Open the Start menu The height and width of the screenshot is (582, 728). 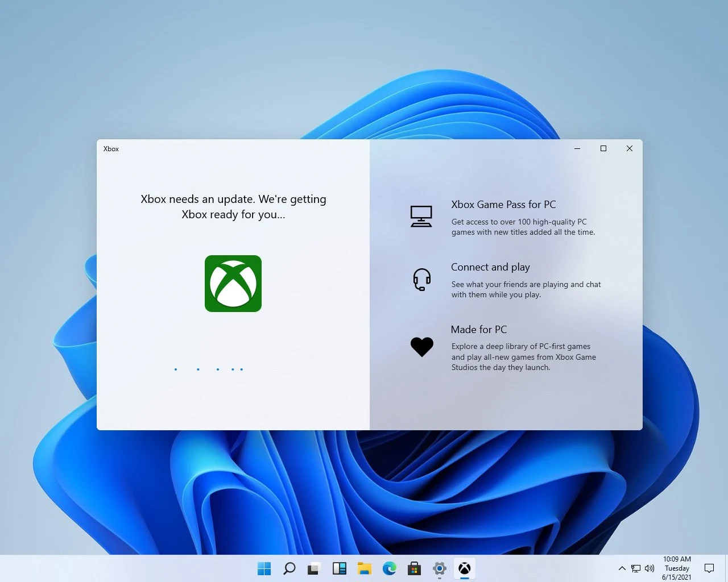pos(264,568)
